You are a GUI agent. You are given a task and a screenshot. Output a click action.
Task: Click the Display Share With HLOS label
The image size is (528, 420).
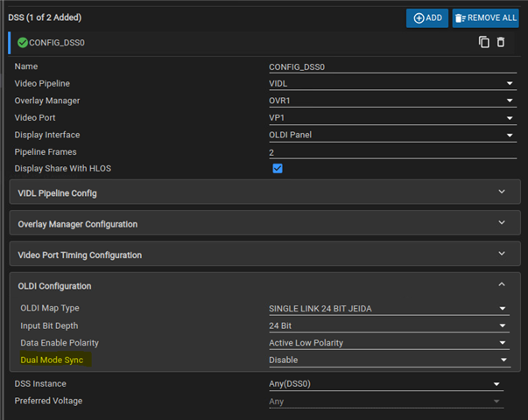point(63,168)
